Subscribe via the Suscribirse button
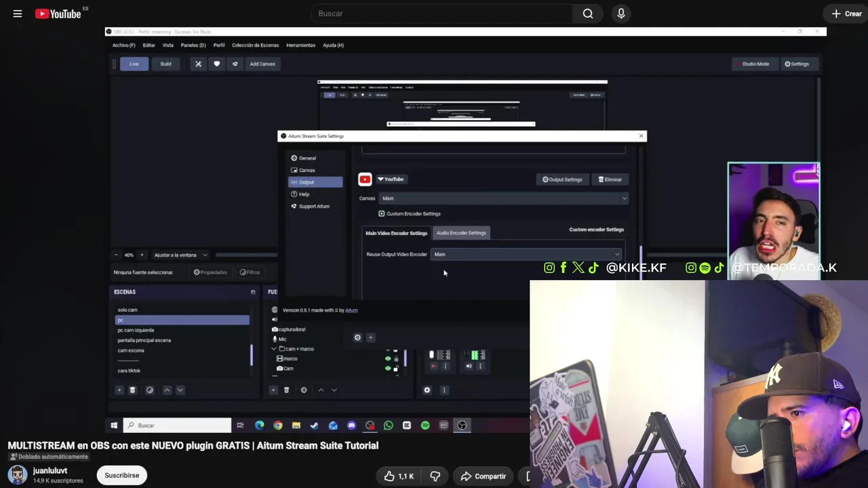This screenshot has height=488, width=868. click(x=122, y=475)
